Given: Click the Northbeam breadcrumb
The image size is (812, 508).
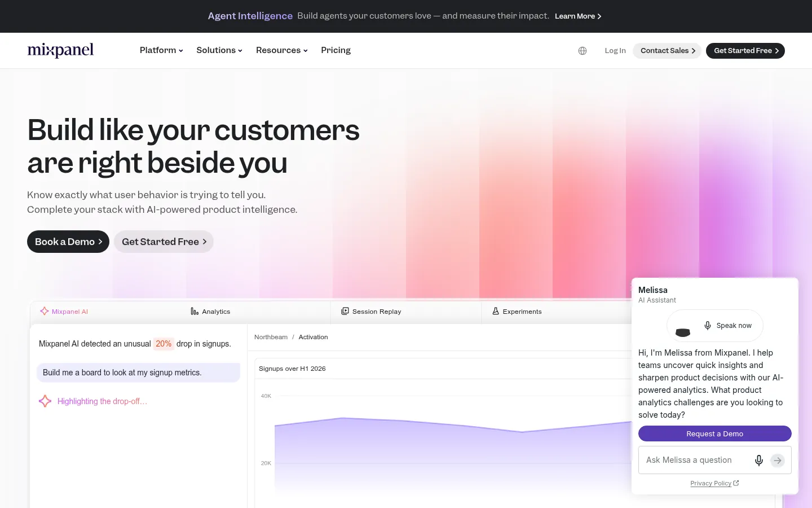Looking at the screenshot, I should [271, 337].
